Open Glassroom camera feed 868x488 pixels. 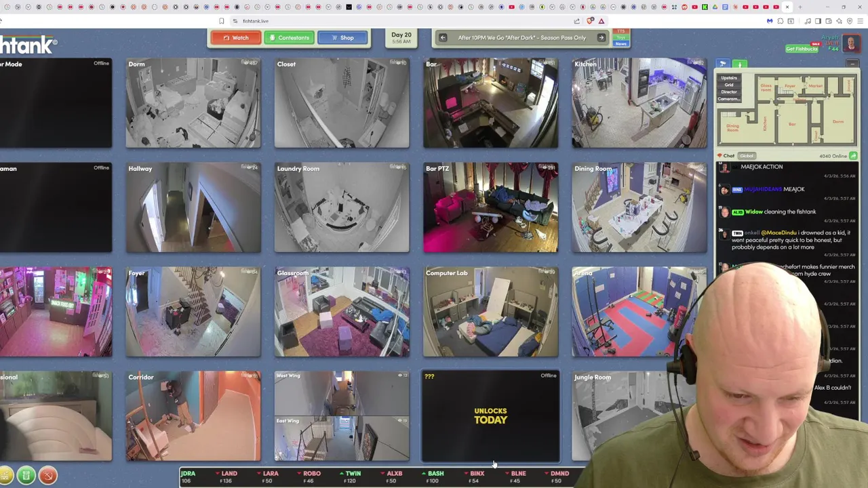342,312
